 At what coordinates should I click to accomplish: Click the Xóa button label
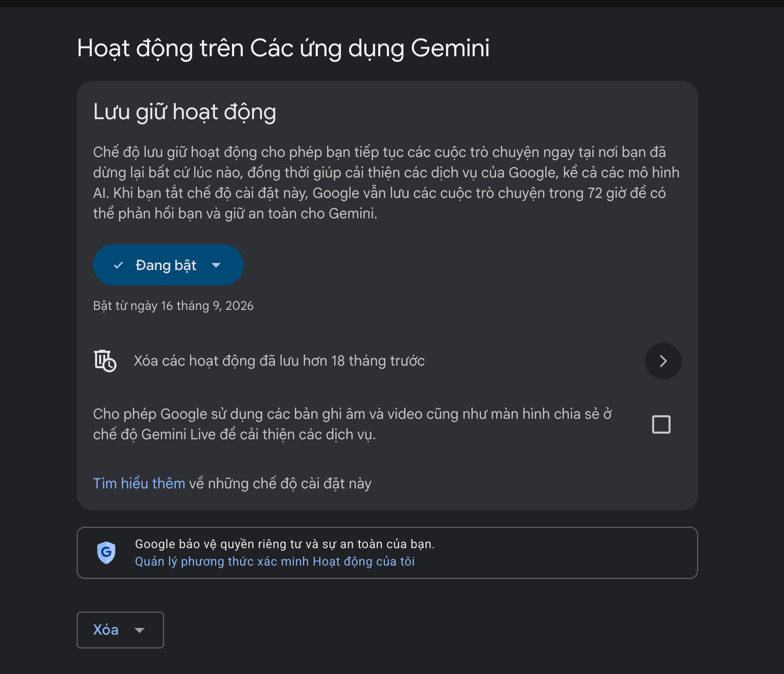click(x=106, y=630)
